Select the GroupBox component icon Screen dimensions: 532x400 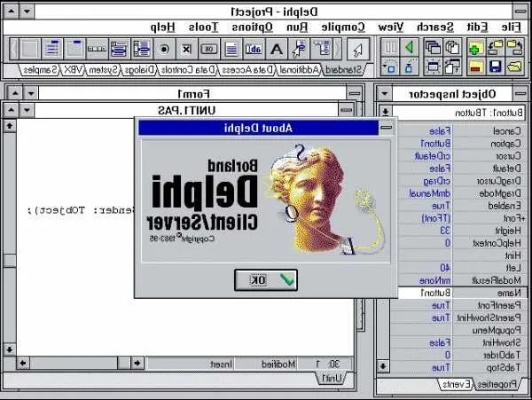(x=75, y=49)
